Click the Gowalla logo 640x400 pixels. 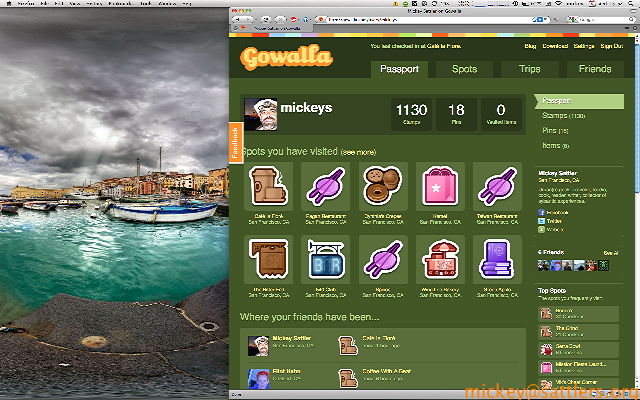pos(286,57)
